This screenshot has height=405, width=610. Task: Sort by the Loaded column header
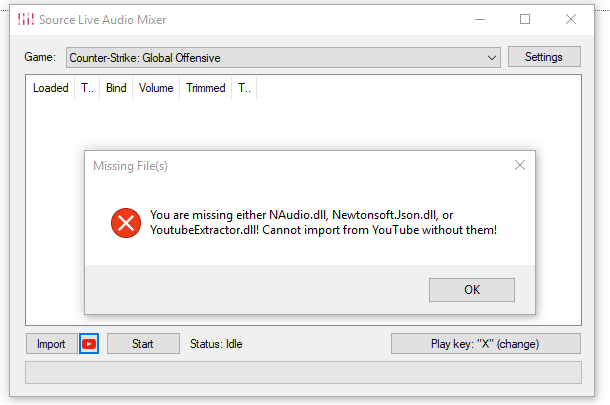click(x=50, y=88)
